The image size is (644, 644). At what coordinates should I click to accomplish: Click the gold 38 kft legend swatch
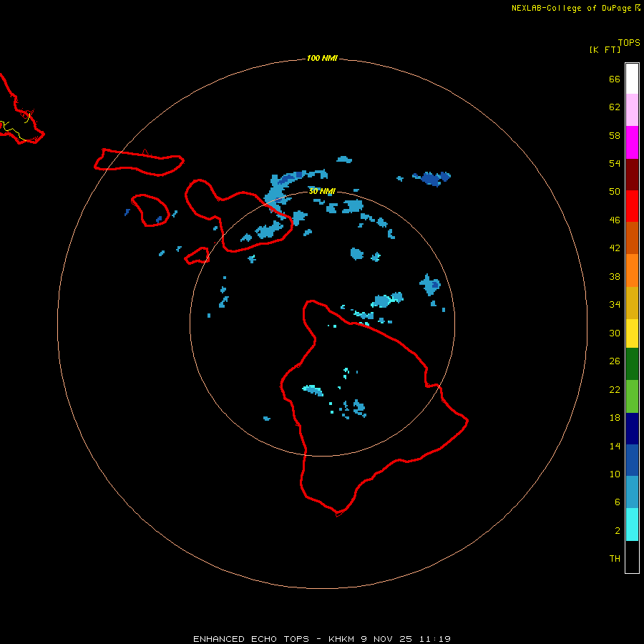(x=632, y=303)
